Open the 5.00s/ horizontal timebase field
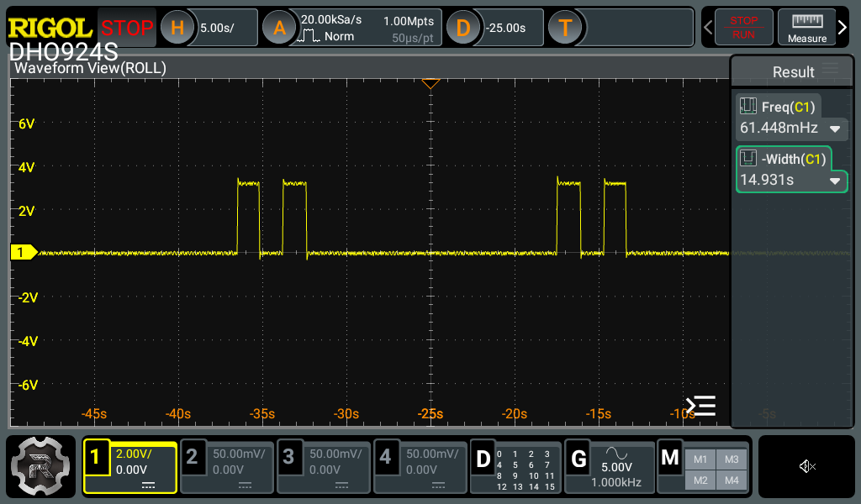Screen dimensions: 861x504 (223, 28)
